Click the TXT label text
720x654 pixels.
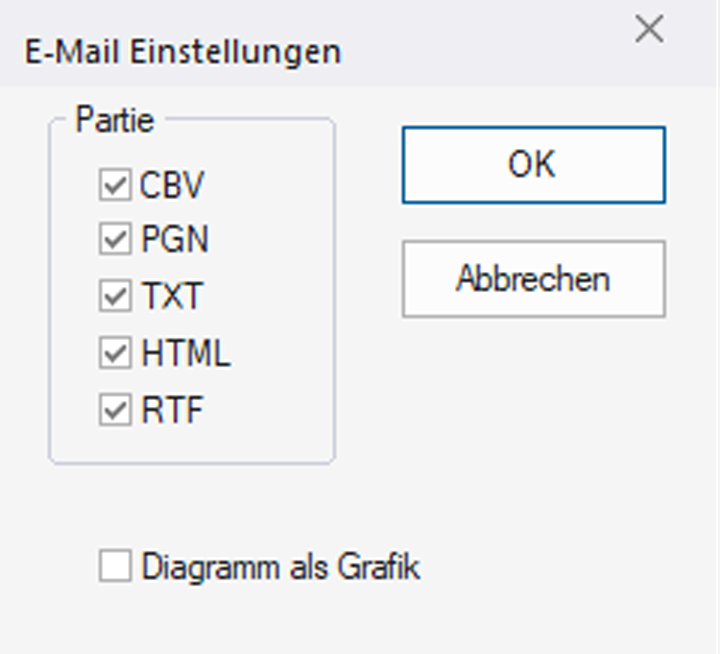coord(171,297)
